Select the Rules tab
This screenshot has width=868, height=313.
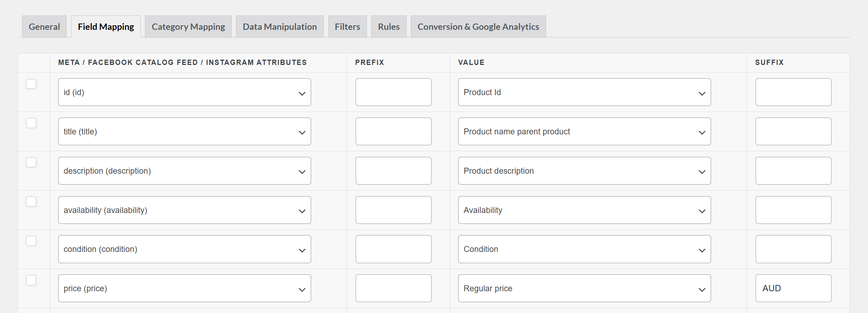(x=389, y=27)
